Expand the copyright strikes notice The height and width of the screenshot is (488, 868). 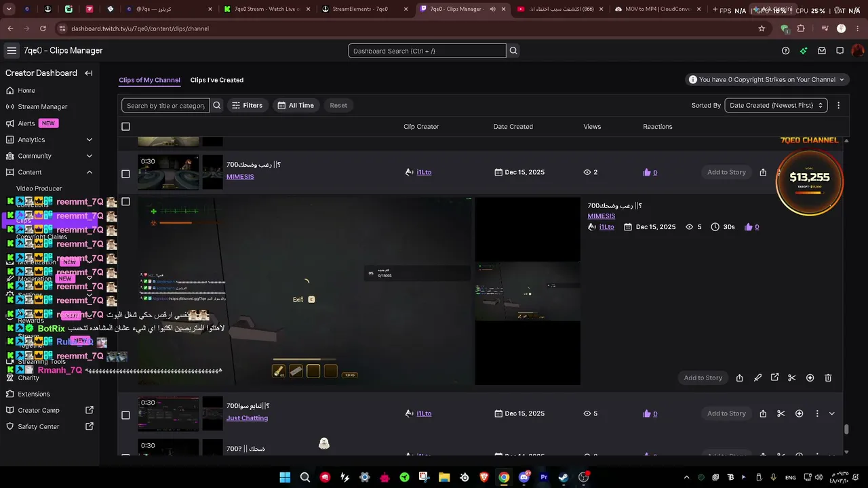(x=842, y=79)
